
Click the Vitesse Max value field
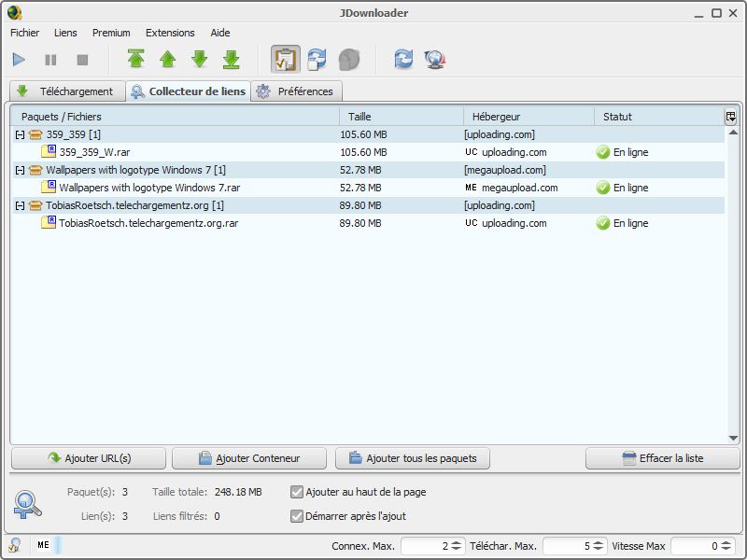(695, 546)
